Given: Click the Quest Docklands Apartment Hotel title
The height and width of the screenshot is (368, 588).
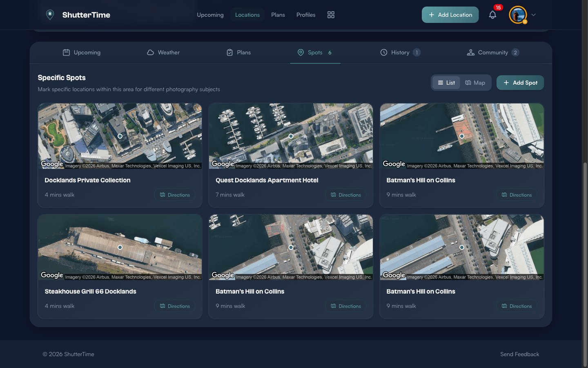Looking at the screenshot, I should point(267,180).
